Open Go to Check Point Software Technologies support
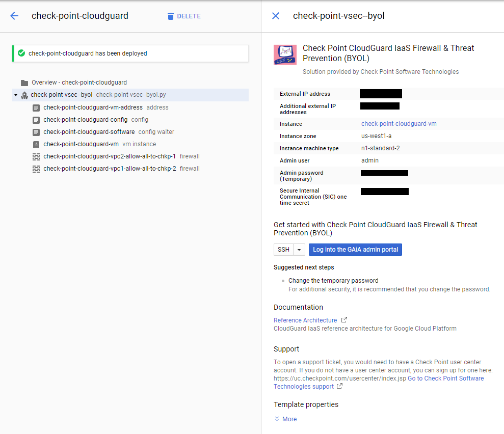 click(x=445, y=378)
